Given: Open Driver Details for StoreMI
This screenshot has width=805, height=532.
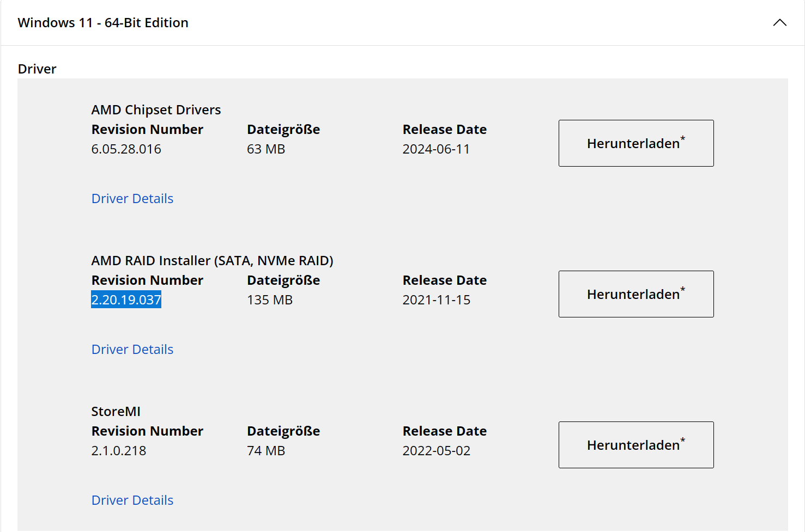Looking at the screenshot, I should [x=132, y=500].
